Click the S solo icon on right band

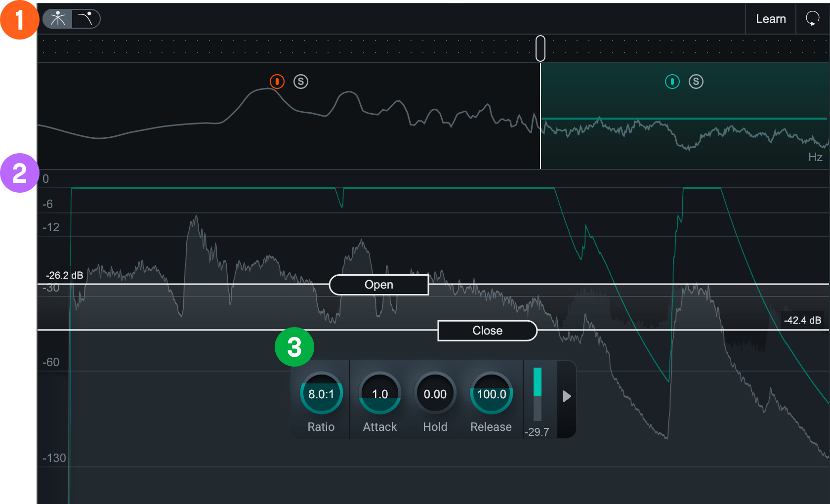pyautogui.click(x=696, y=82)
